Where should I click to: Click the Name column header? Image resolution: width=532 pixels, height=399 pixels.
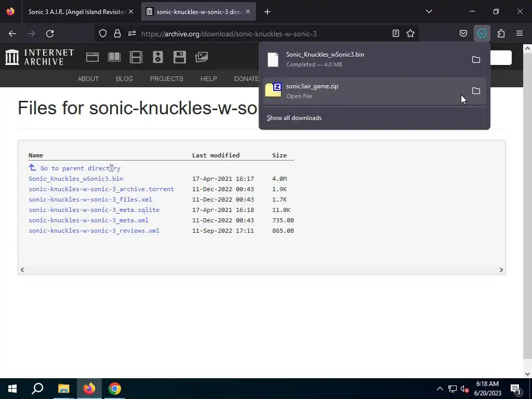tap(36, 155)
